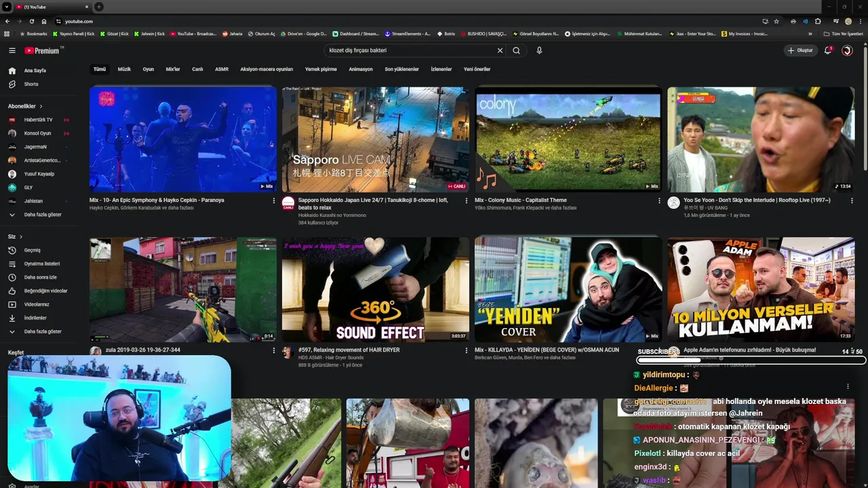This screenshot has width=868, height=488.
Task: Select the Müzik filter chip
Action: tap(124, 69)
